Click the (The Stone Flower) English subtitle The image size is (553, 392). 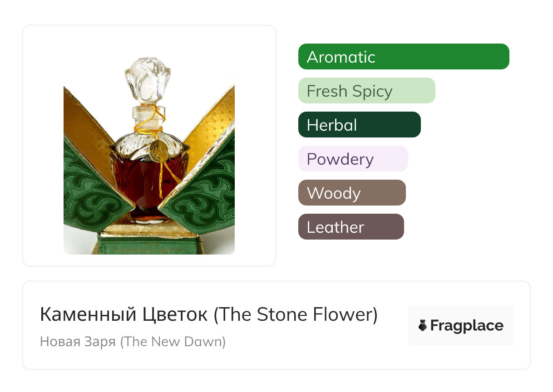tap(296, 314)
